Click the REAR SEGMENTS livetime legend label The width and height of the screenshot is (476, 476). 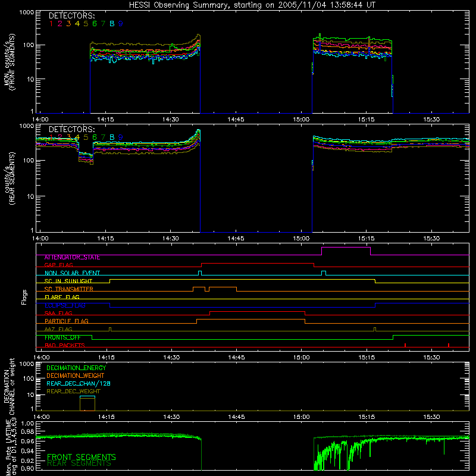79,464
